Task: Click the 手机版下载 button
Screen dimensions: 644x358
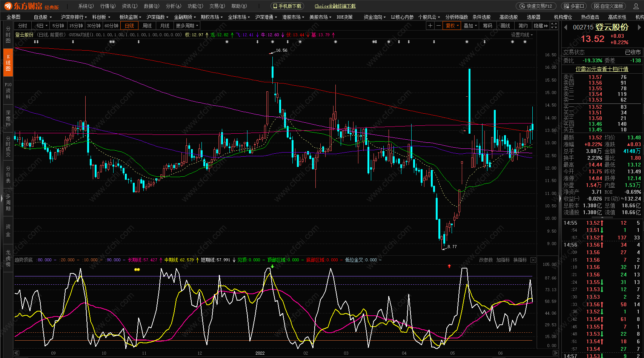Action: click(287, 6)
